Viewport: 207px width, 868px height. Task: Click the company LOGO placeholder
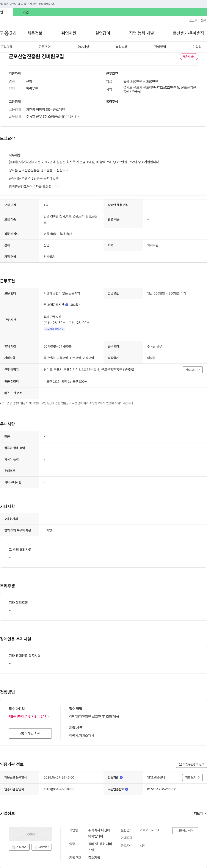coord(30,834)
